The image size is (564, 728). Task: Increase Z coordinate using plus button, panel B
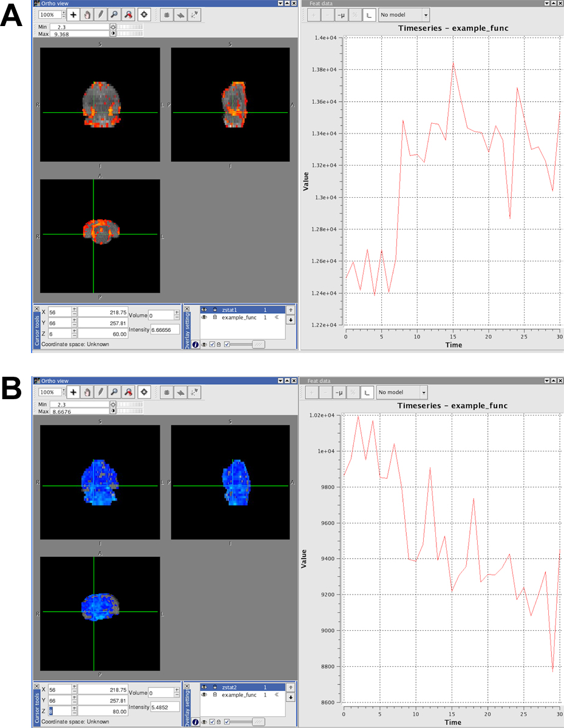74,707
